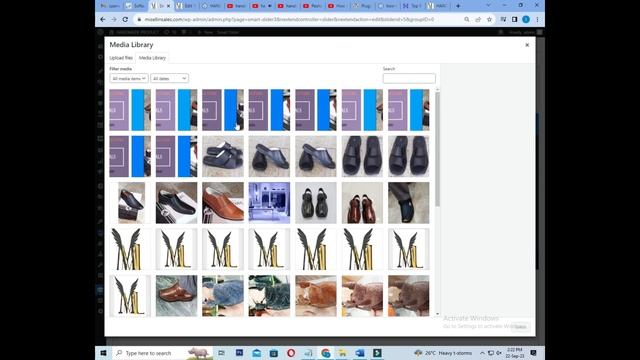Open the Mail app from taskbar
This screenshot has height=360, width=640.
pyautogui.click(x=257, y=353)
